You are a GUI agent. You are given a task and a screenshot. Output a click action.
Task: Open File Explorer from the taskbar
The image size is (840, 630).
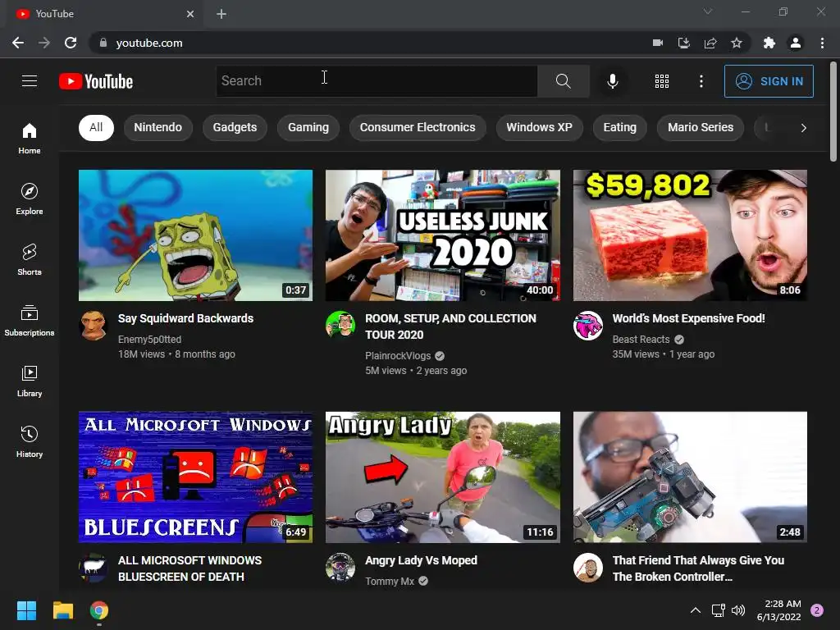[x=62, y=610]
